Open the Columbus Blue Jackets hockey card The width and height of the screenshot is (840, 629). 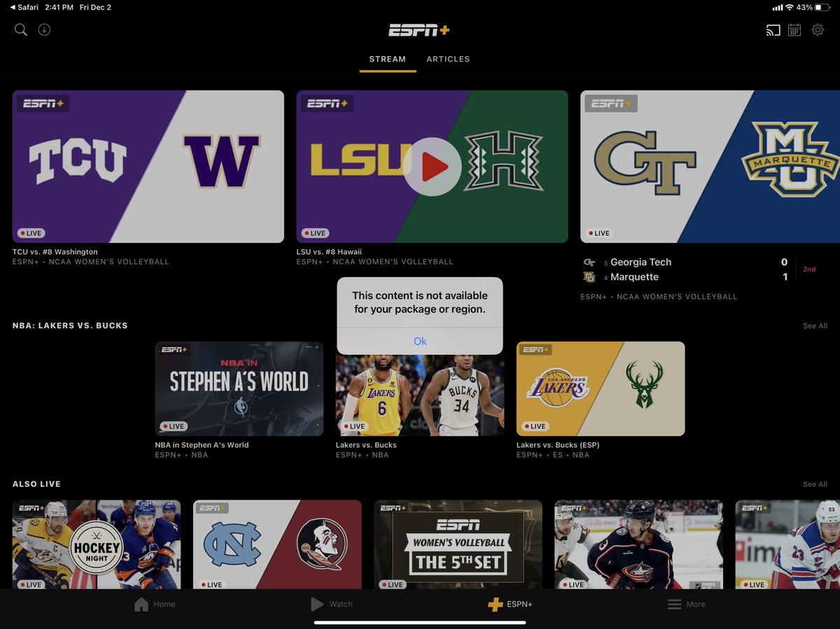click(638, 544)
